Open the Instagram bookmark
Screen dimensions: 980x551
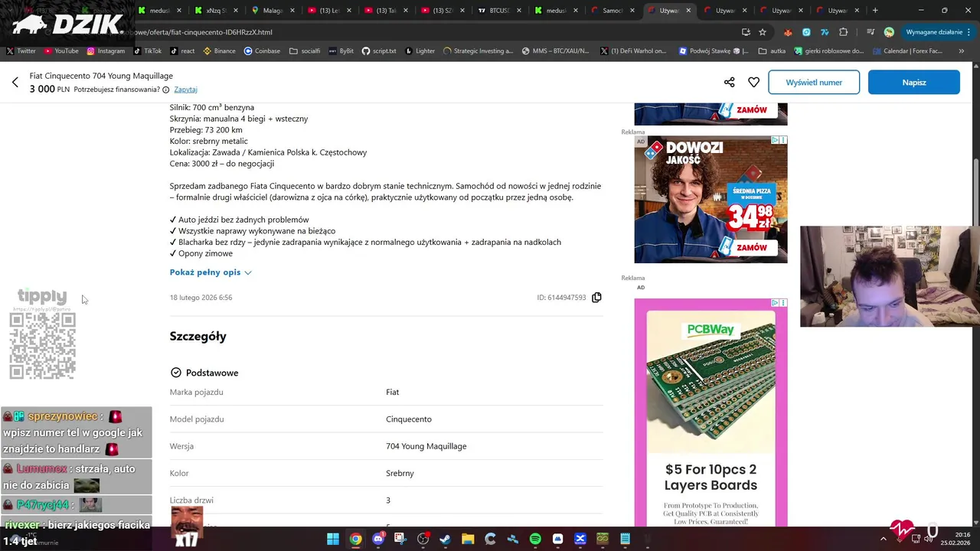pos(106,51)
